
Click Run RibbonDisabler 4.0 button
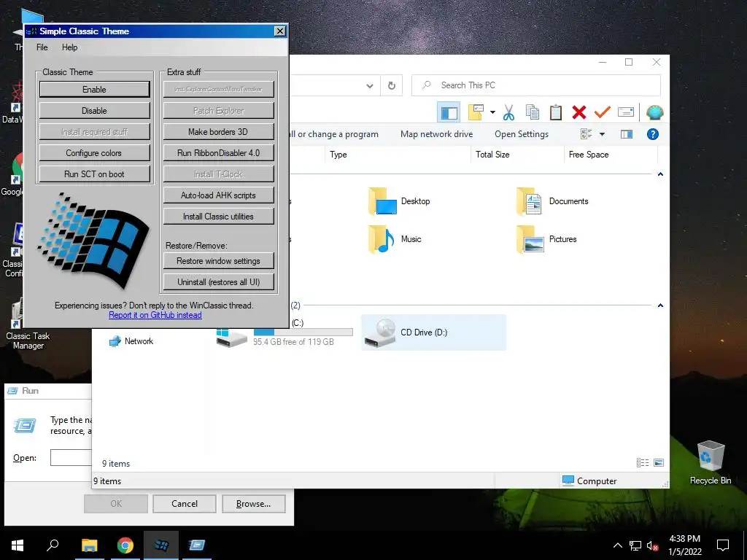pos(219,153)
